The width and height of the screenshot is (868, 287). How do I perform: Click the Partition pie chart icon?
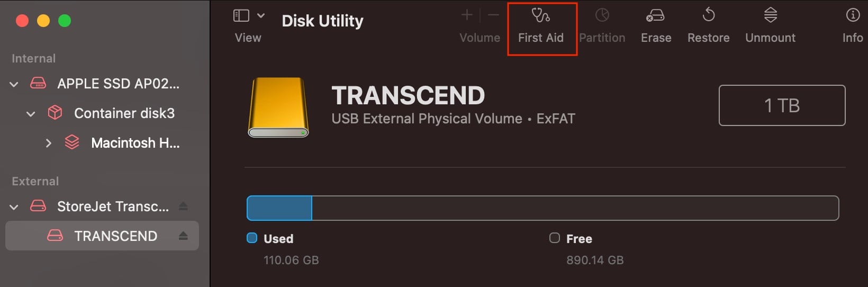pyautogui.click(x=602, y=16)
